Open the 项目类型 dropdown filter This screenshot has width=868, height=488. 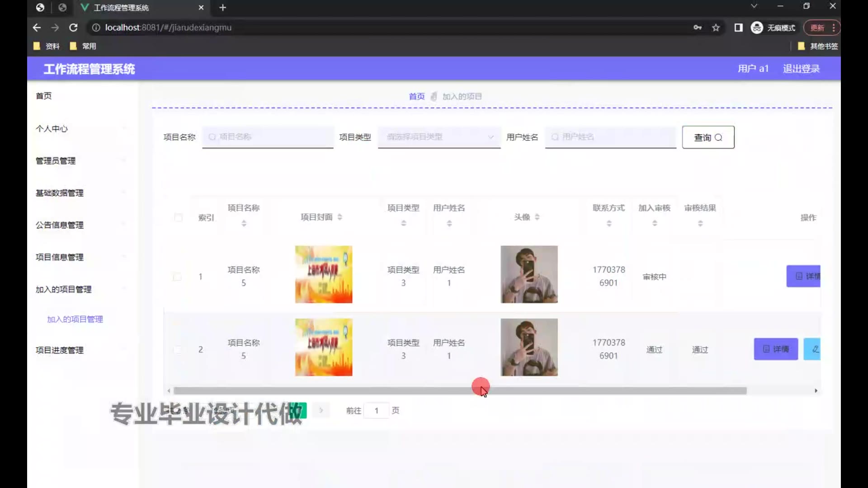[x=439, y=137]
